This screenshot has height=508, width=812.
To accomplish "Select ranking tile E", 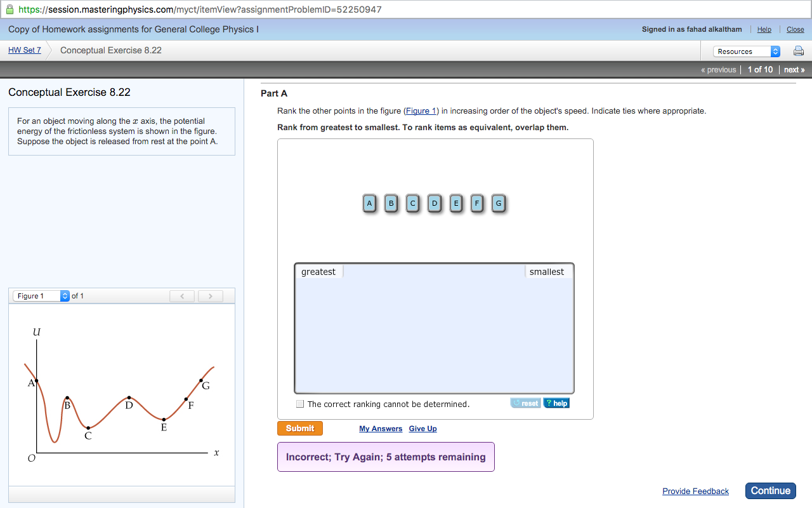I will click(x=455, y=203).
